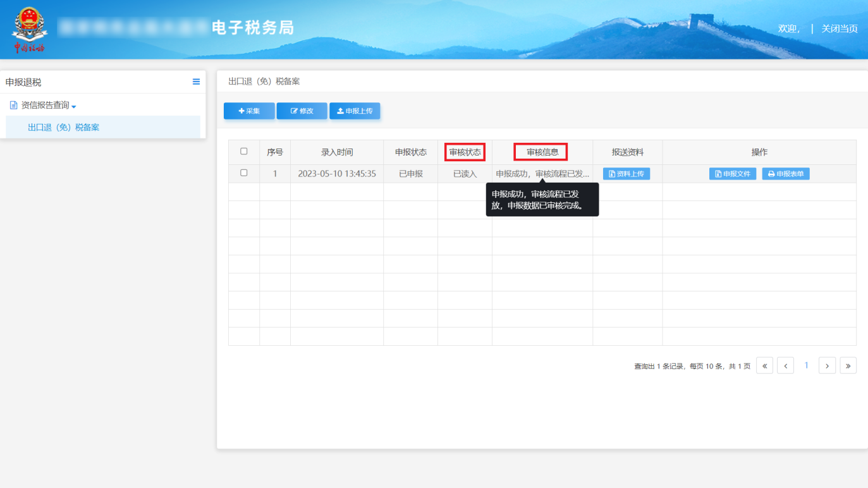Jump to first page using « icon
868x488 pixels.
(x=764, y=365)
